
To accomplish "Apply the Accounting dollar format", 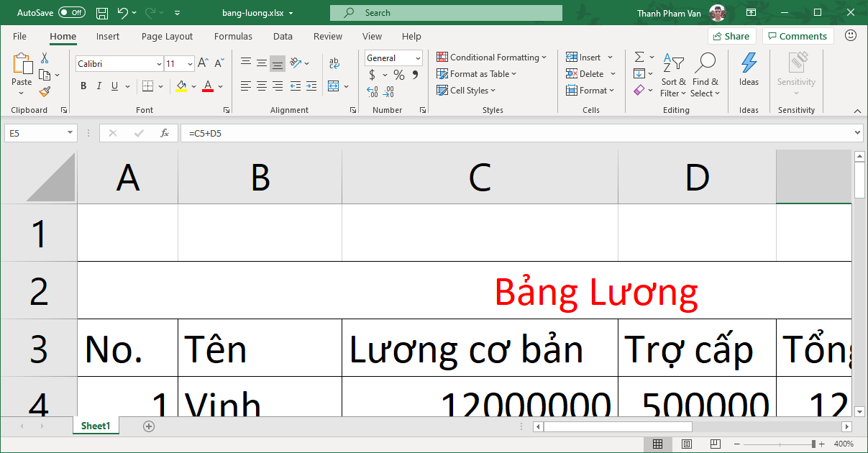I will pyautogui.click(x=372, y=75).
